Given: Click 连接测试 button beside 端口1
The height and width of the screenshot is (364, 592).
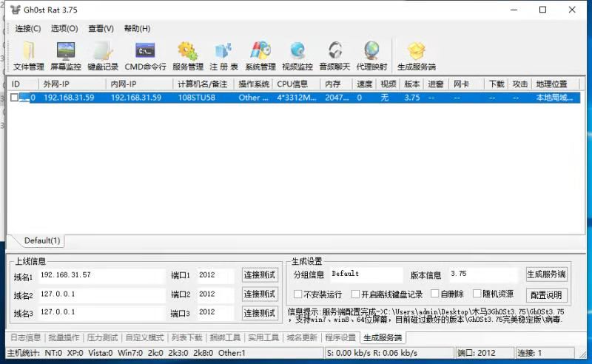Looking at the screenshot, I should pos(260,275).
